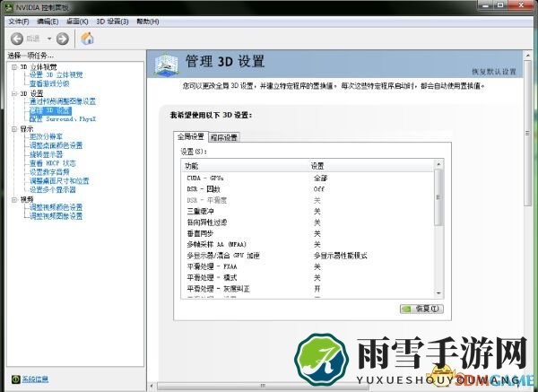Screen dimensions: 538x392
Task: Click the bottom horizontal scrollbar thumb
Action: 263,386
